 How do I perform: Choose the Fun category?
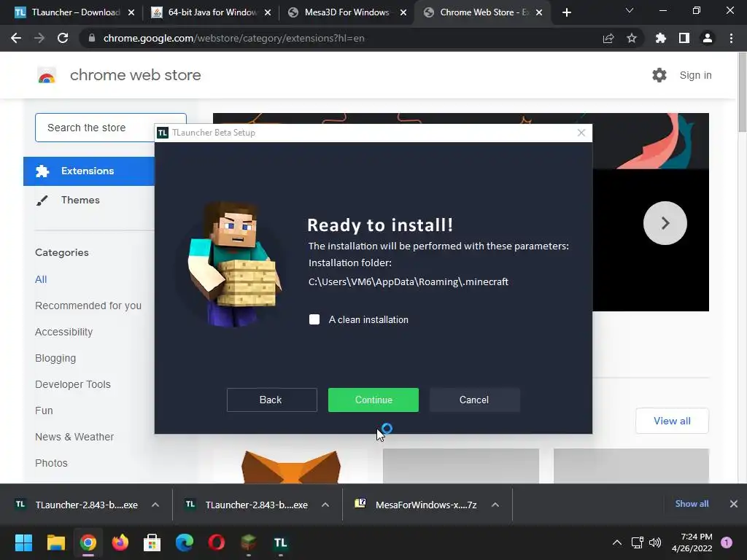tap(44, 411)
